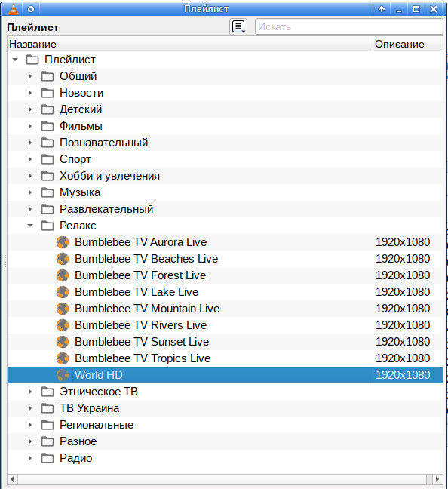Viewport: 448px width, 489px height.
Task: Click the pin circle icon in title bar
Action: point(31,9)
